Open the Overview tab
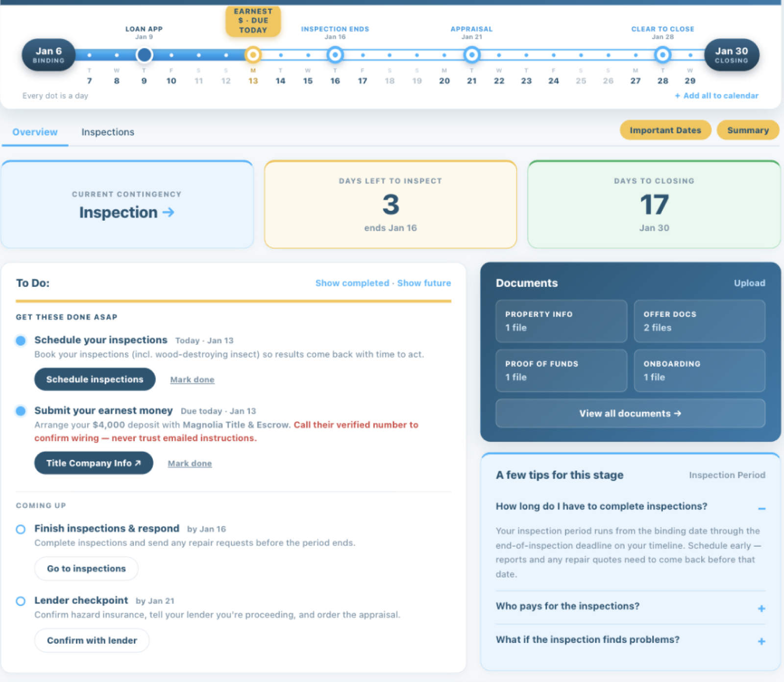 35,132
